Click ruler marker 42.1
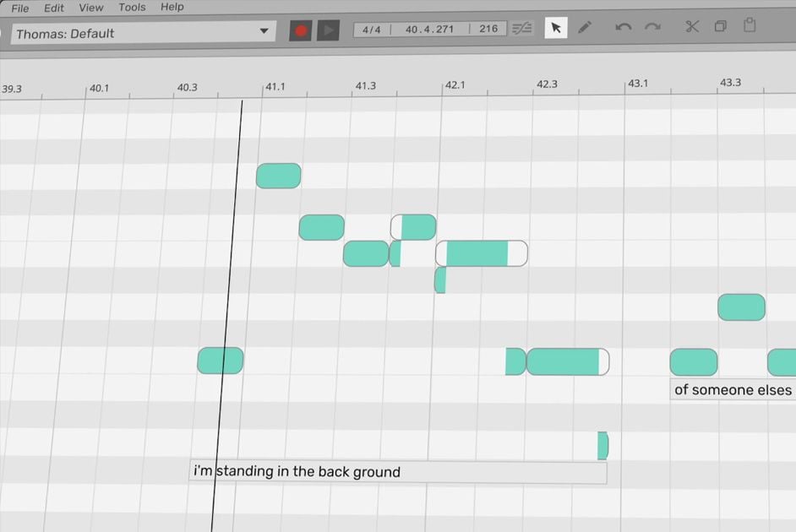 pos(455,84)
